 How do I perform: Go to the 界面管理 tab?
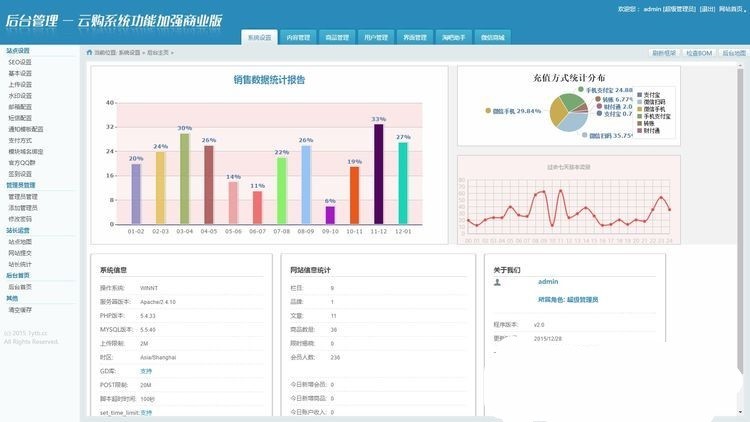point(415,37)
